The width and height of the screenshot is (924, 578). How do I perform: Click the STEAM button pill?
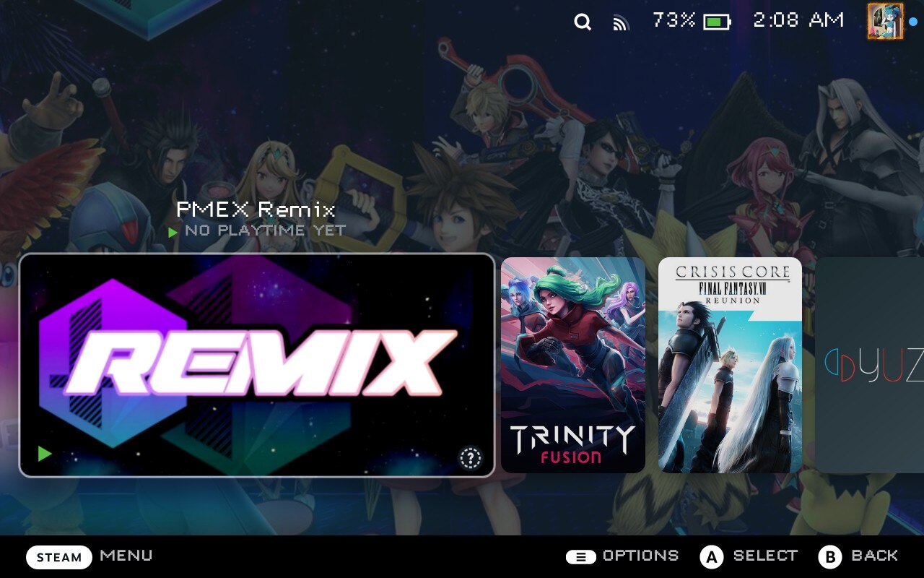pyautogui.click(x=59, y=557)
